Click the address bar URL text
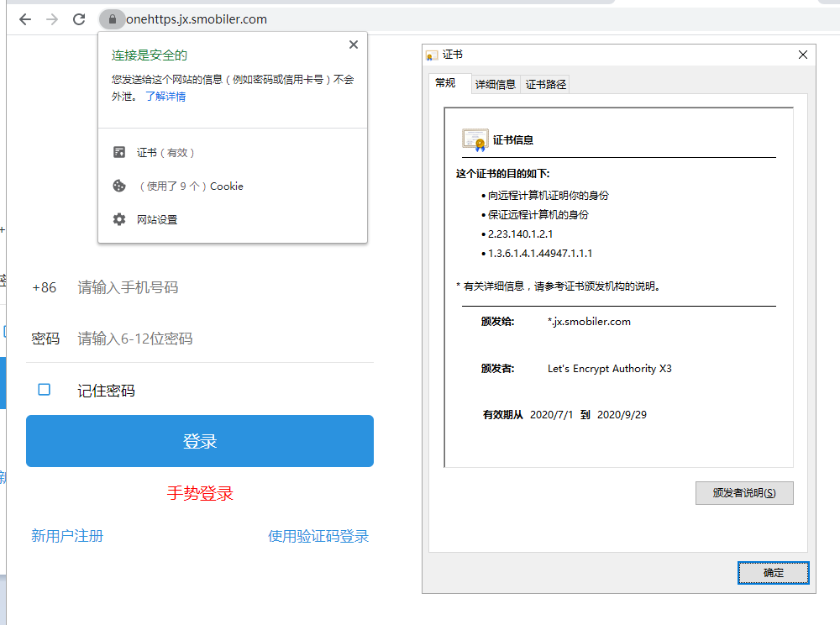 coord(196,19)
